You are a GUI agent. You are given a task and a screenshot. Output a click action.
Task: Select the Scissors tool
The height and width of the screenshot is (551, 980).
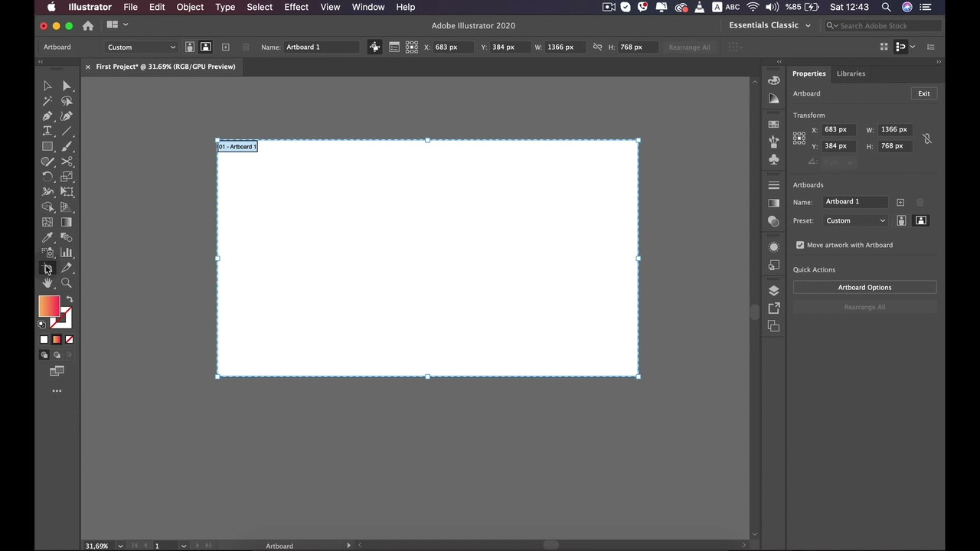point(67,161)
